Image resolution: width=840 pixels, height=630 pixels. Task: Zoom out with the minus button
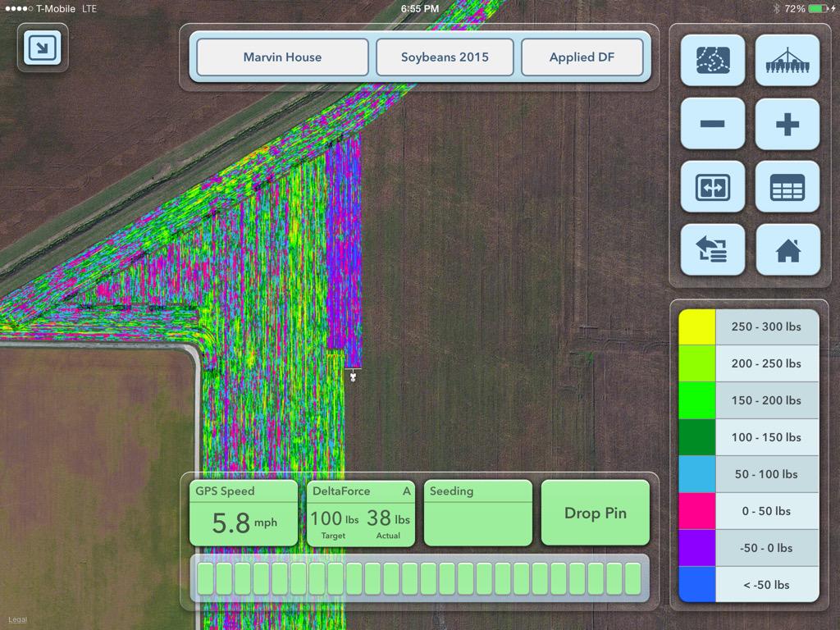pos(713,124)
